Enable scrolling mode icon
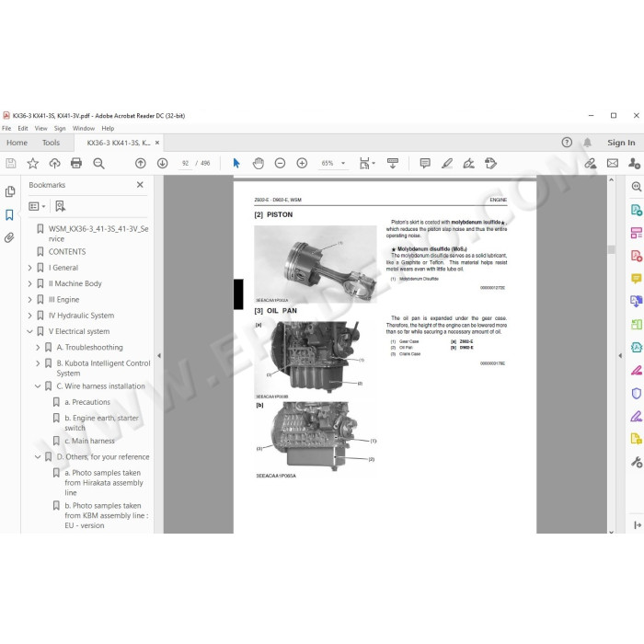Viewport: 644px width, 644px height. tap(393, 164)
